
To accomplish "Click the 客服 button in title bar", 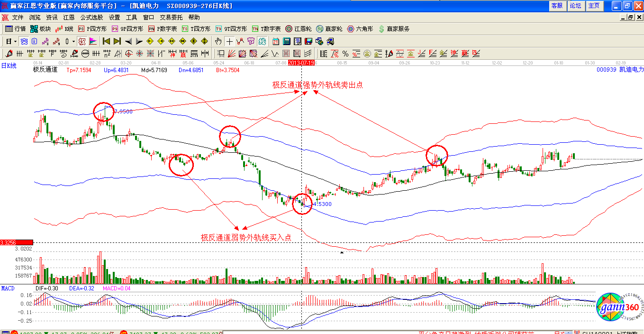I will click(x=557, y=6).
